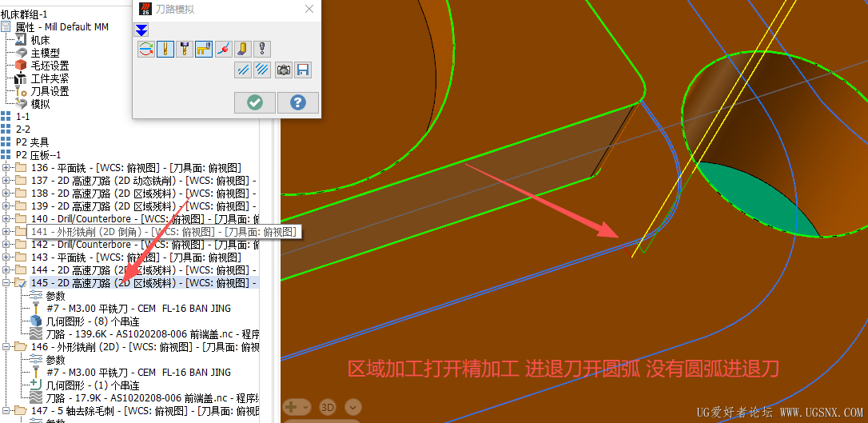Select 几何图形 - (1) 个串连 entry
The image size is (868, 423).
[93, 385]
